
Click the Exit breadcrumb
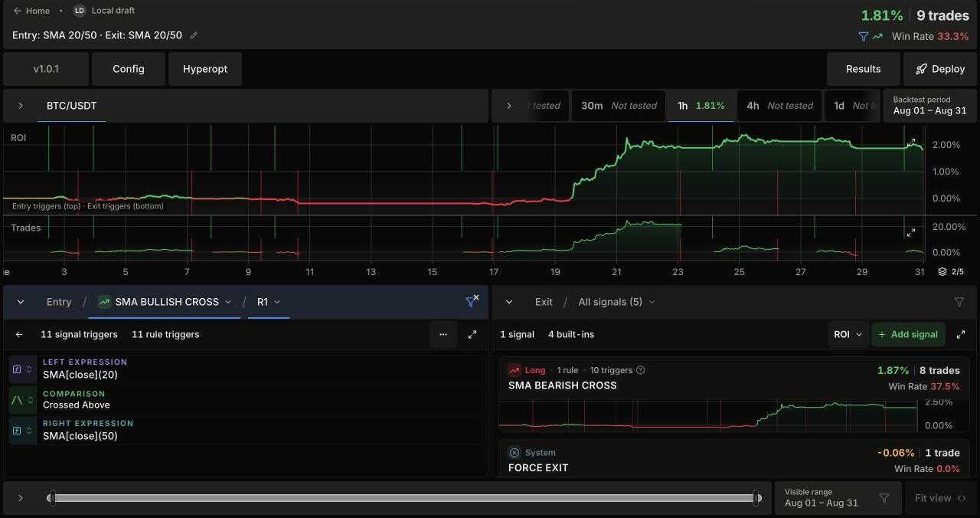click(544, 302)
